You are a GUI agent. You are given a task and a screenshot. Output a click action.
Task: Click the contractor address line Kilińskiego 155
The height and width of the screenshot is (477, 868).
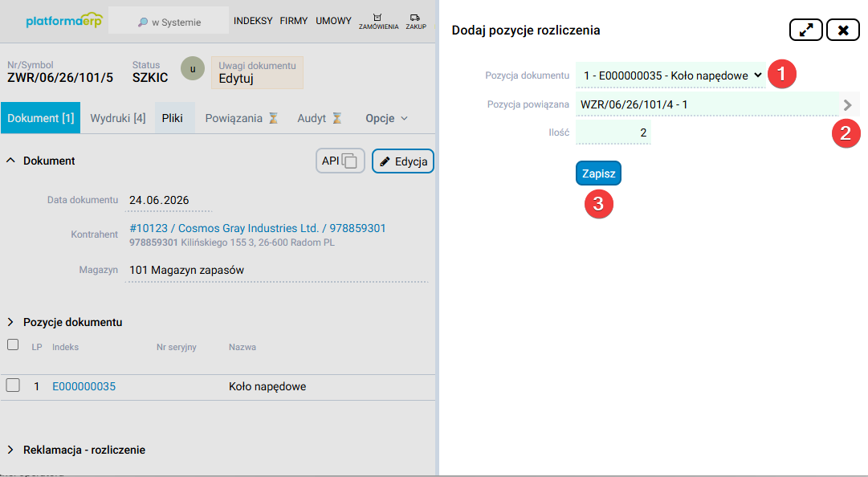click(232, 243)
